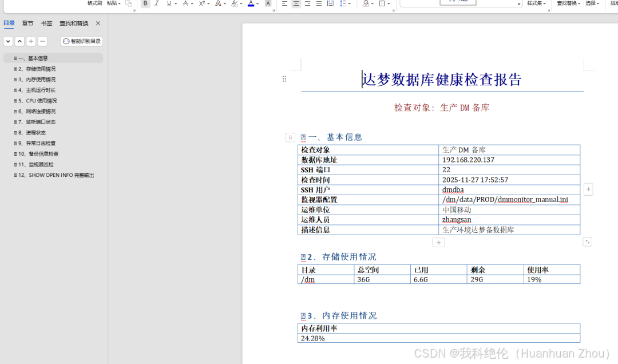Screen dimensions: 618x364
Task: Navigate to 12、SHOW OPEN INFO 完整输出
Action: [53, 175]
